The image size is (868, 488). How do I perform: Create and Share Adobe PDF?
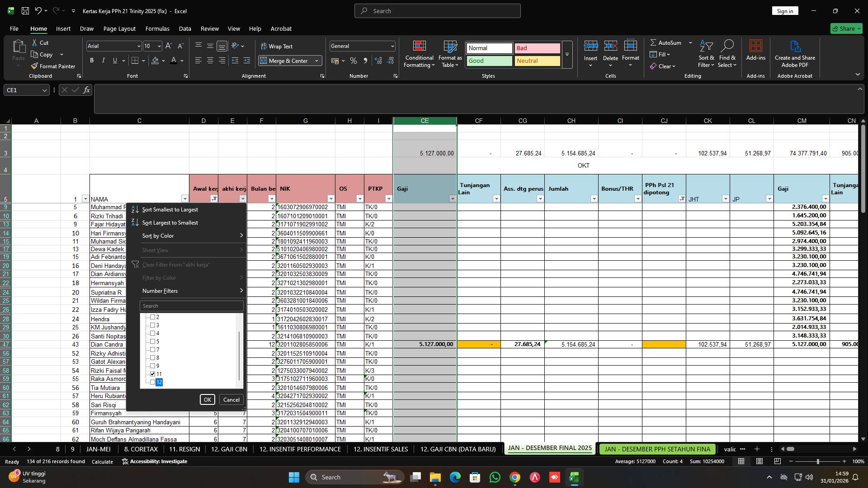[x=795, y=54]
